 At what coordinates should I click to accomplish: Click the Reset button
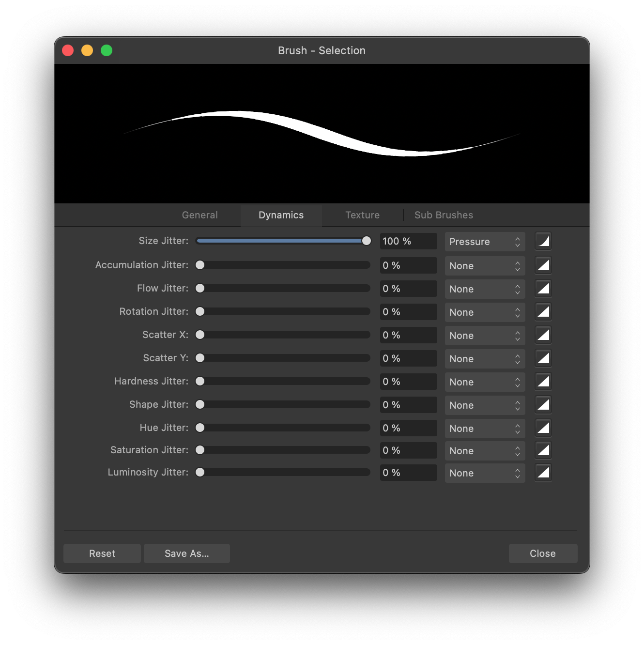102,553
